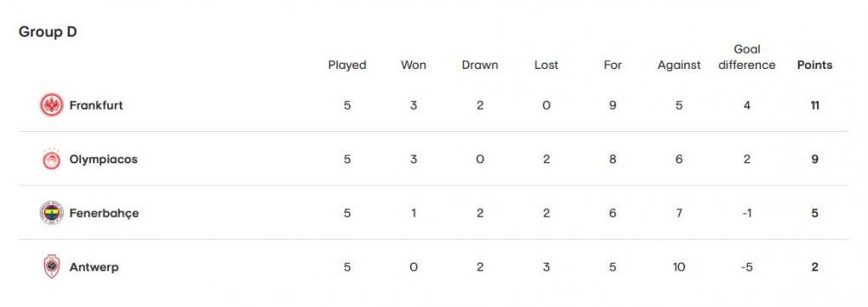Open the Olympiacos team link
868x307 pixels.
pyautogui.click(x=103, y=159)
